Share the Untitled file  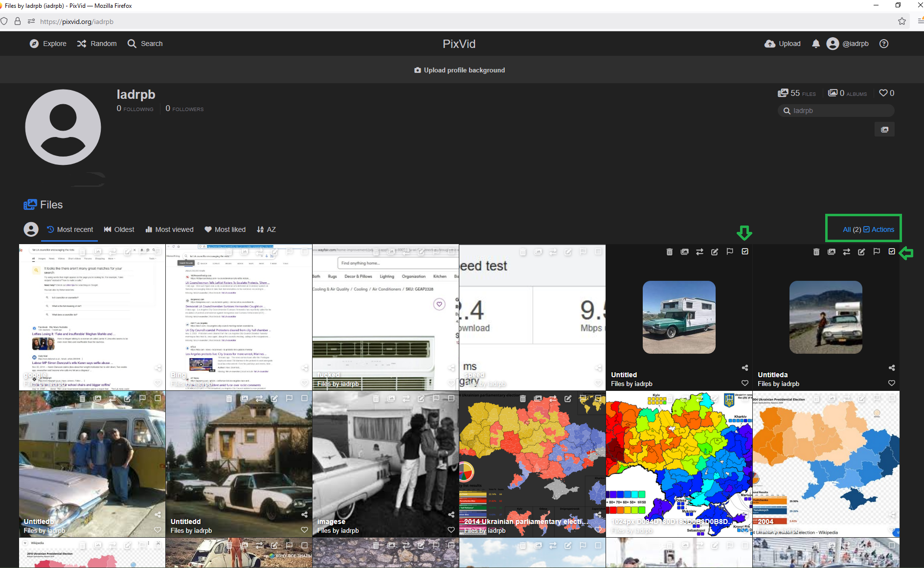(745, 368)
